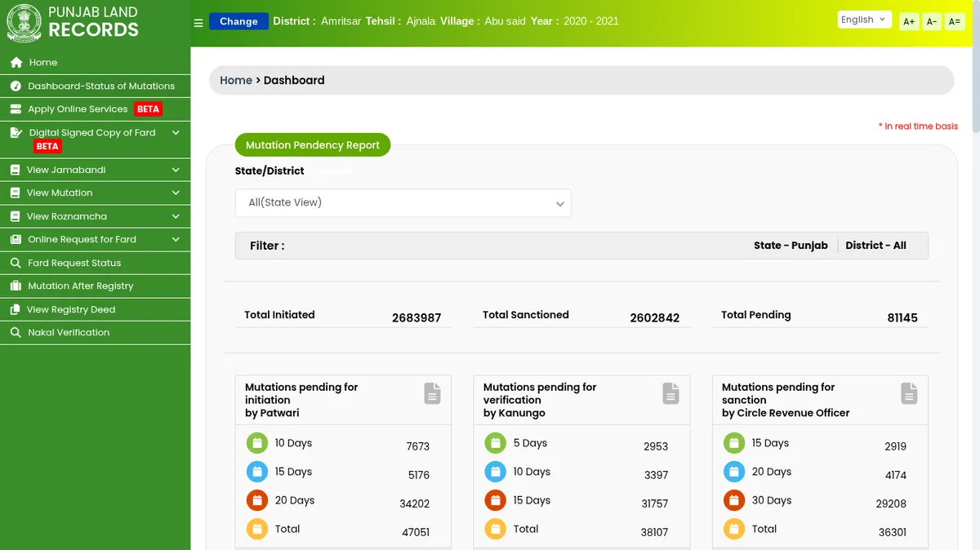The image size is (980, 550).
Task: Decrease font size with A- button
Action: click(x=932, y=22)
